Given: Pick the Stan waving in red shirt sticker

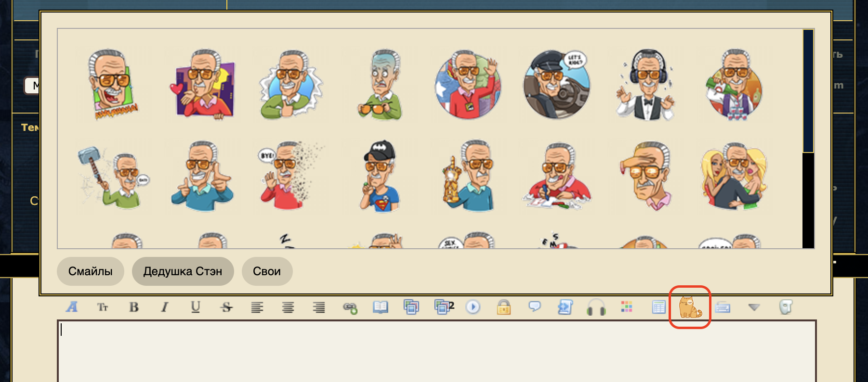Looking at the screenshot, I should coord(468,84).
